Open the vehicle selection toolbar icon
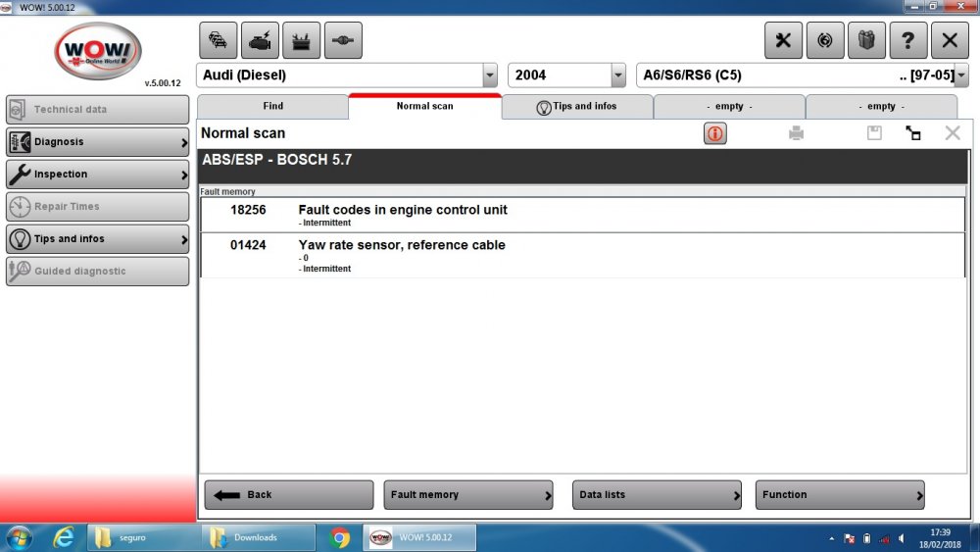Screen dimensions: 980x552 coord(219,40)
